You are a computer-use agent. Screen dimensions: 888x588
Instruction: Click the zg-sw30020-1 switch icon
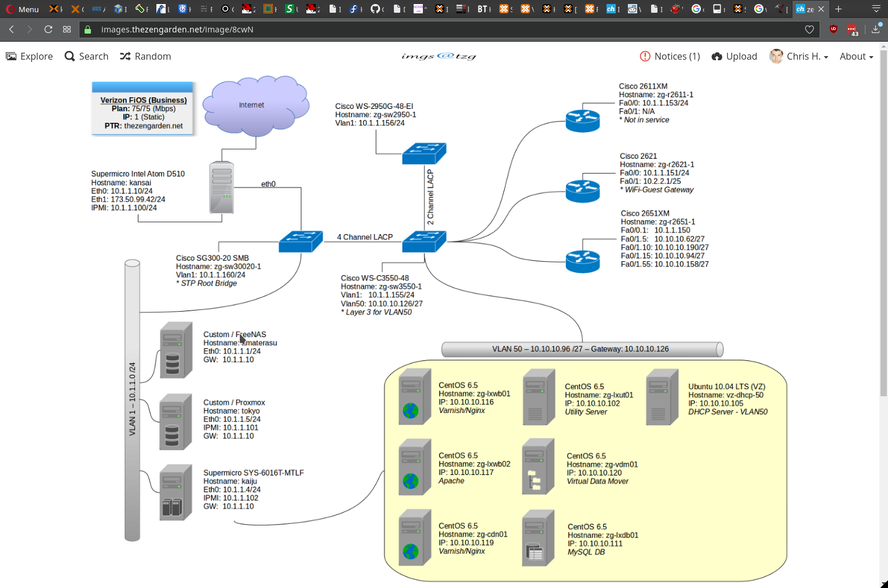tap(301, 242)
